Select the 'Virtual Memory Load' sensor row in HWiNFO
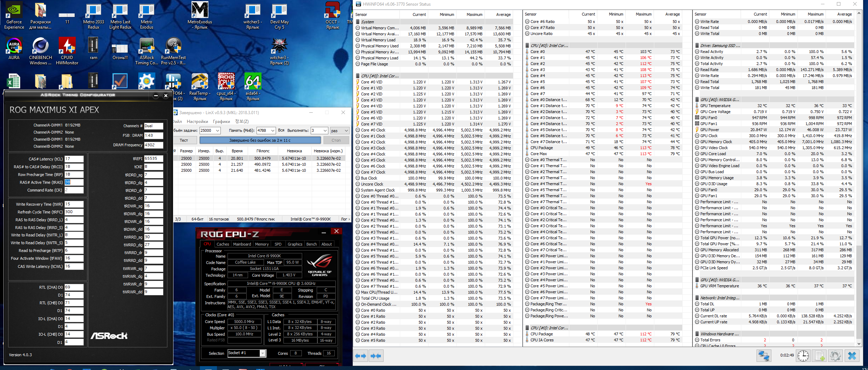Image resolution: width=868 pixels, height=370 pixels. pos(434,40)
